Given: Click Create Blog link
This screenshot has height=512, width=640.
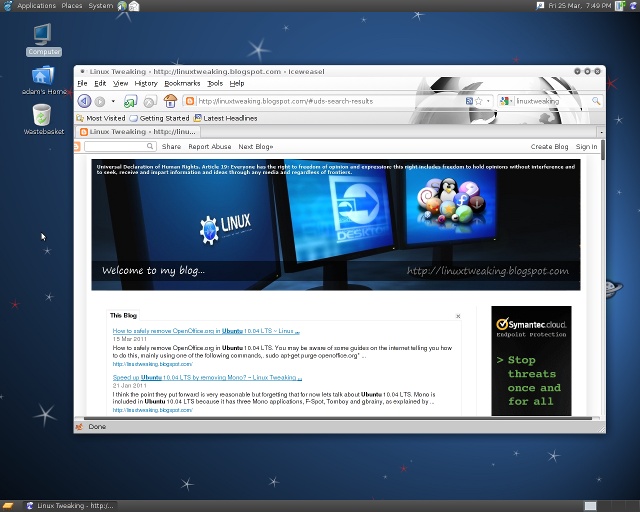Looking at the screenshot, I should point(549,147).
